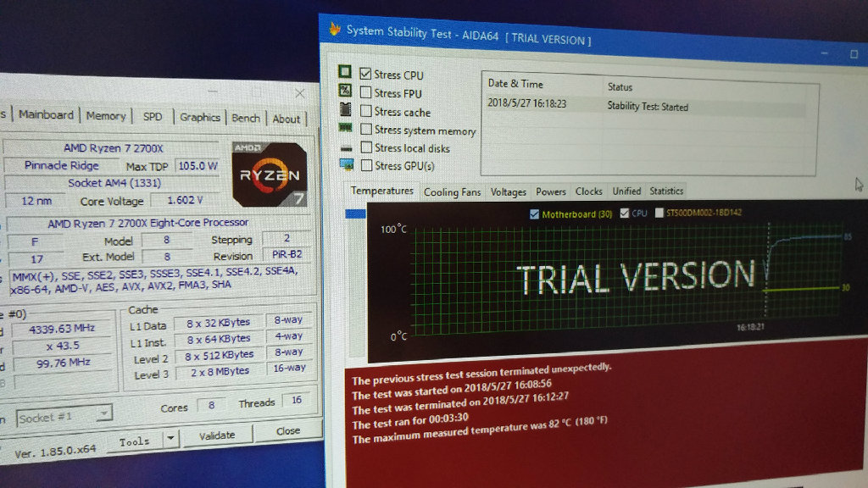The height and width of the screenshot is (488, 868).
Task: Close the CPU-Z window with the X
Action: 299,93
